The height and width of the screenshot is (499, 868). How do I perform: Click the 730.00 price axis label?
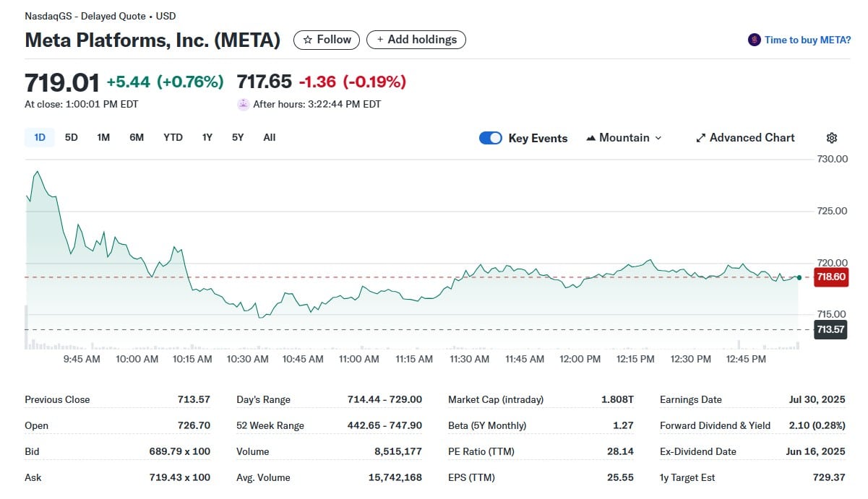click(x=831, y=159)
